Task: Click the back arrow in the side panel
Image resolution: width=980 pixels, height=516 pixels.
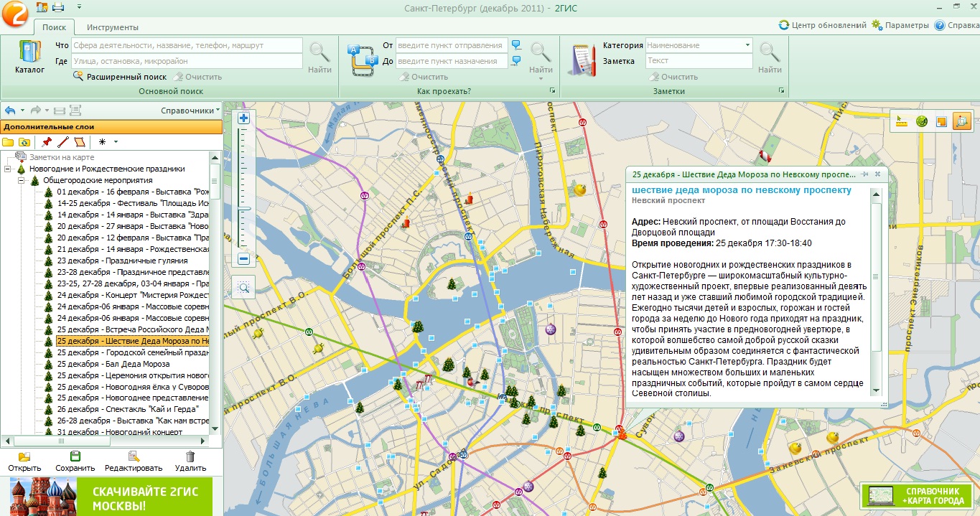Action: [x=10, y=111]
